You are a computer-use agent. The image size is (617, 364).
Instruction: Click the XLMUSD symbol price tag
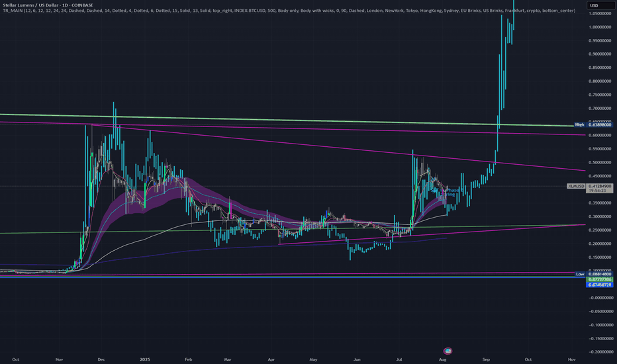pyautogui.click(x=576, y=186)
